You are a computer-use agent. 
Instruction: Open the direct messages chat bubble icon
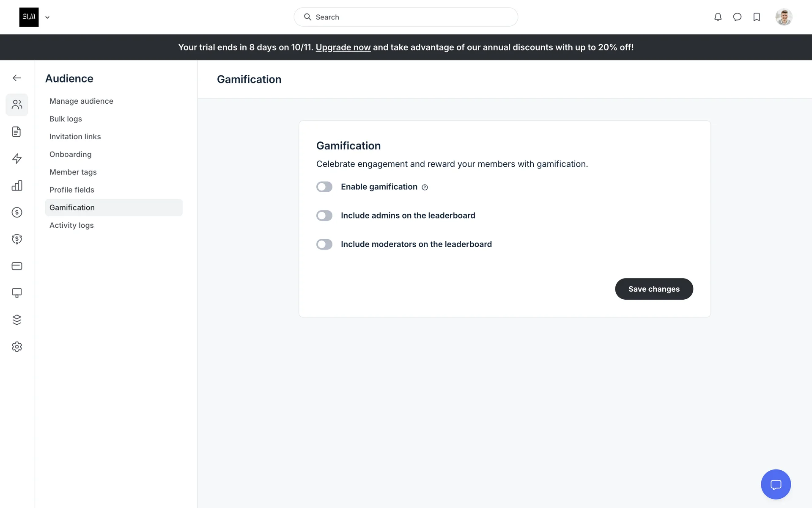click(x=737, y=17)
